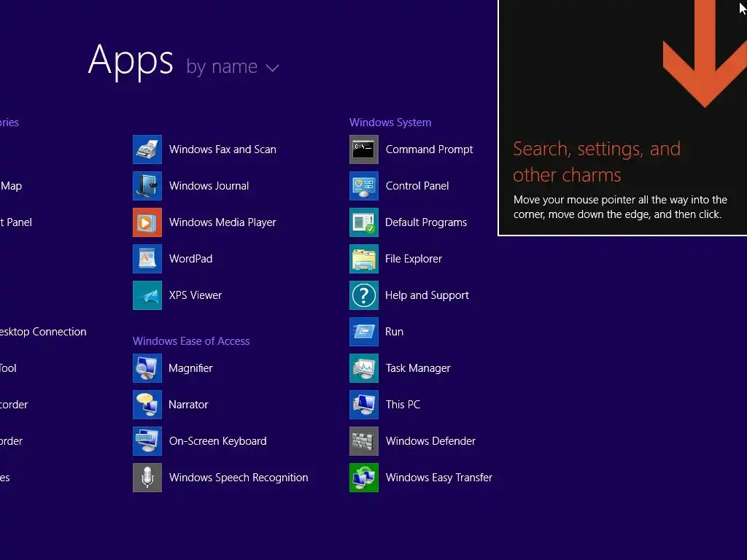Launch the Windows Easy Transfer icon
The image size is (747, 560).
tap(364, 478)
